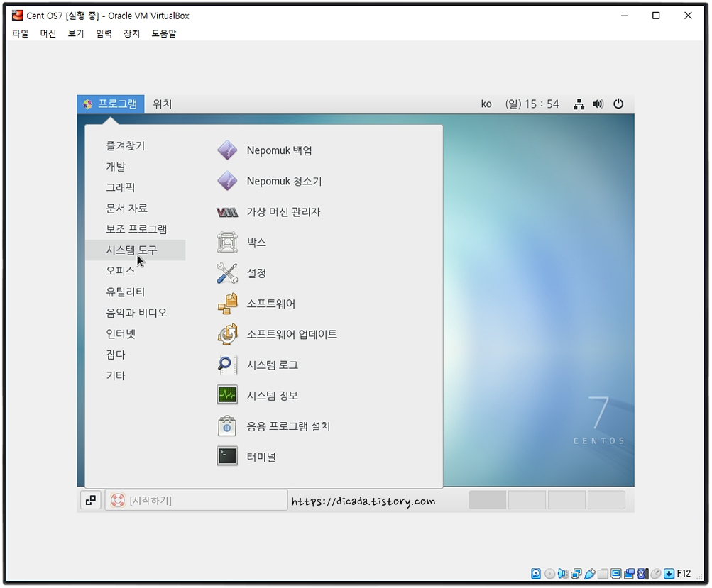Launch 소프트웨어 업데이트 (Software Update)

click(277, 334)
